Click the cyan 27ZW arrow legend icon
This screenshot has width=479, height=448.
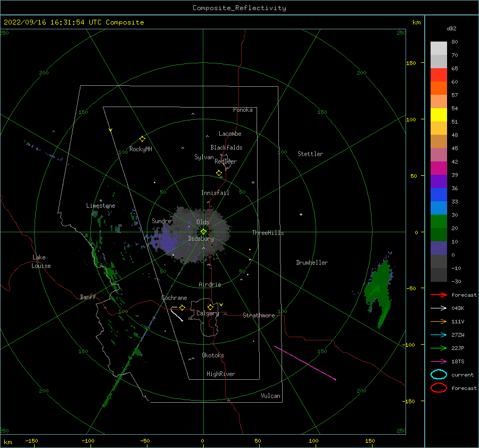[x=439, y=335]
